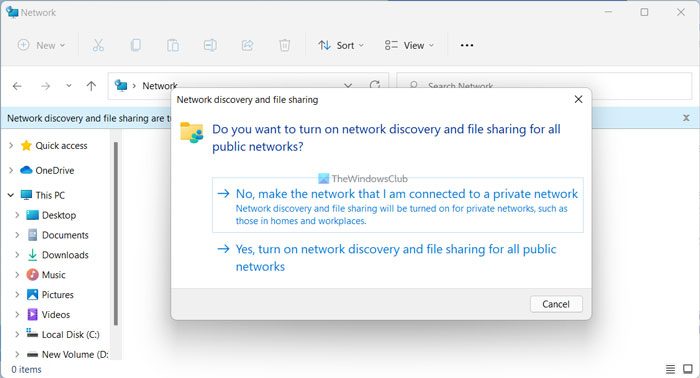Select New Volume (D:) drive
Screen dimensions: 700x378
(75, 354)
